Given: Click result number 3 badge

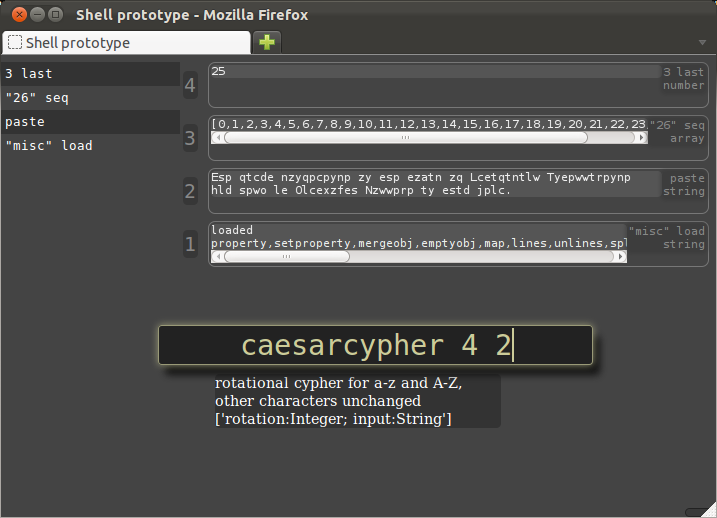Looking at the screenshot, I should (190, 138).
